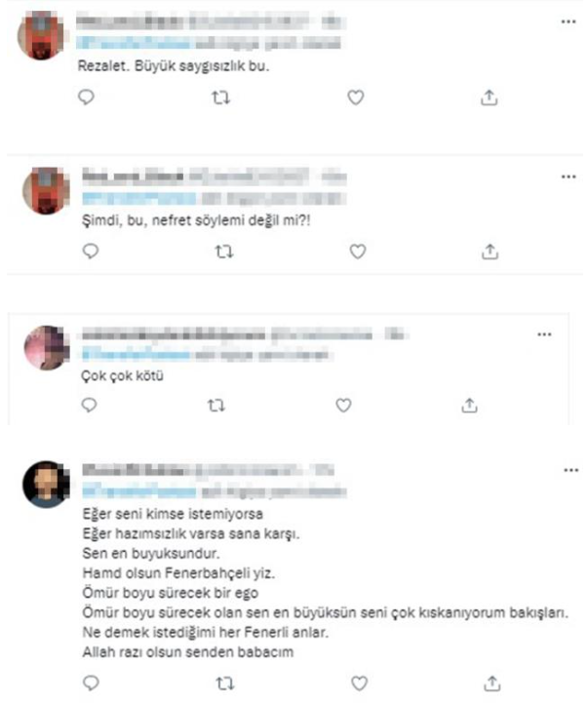
Task: Reply to the "Rezalet. Büyük saygısızlık bu." tweet
Action: click(x=86, y=98)
